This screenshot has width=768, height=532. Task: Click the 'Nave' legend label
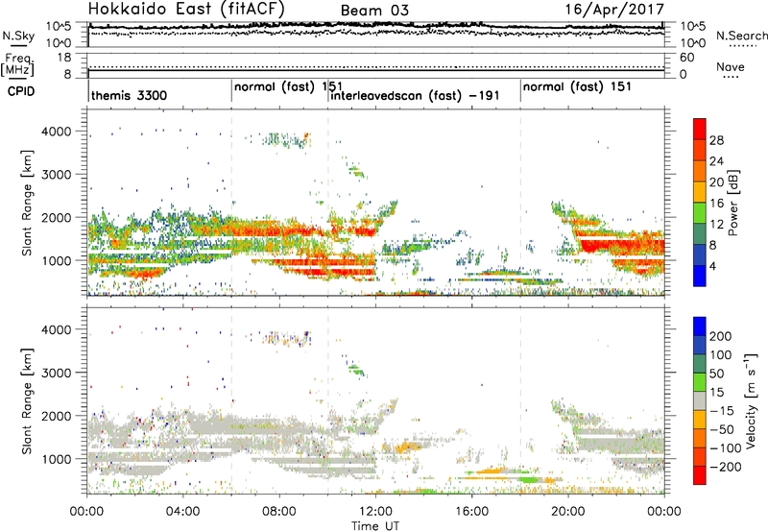pyautogui.click(x=731, y=66)
